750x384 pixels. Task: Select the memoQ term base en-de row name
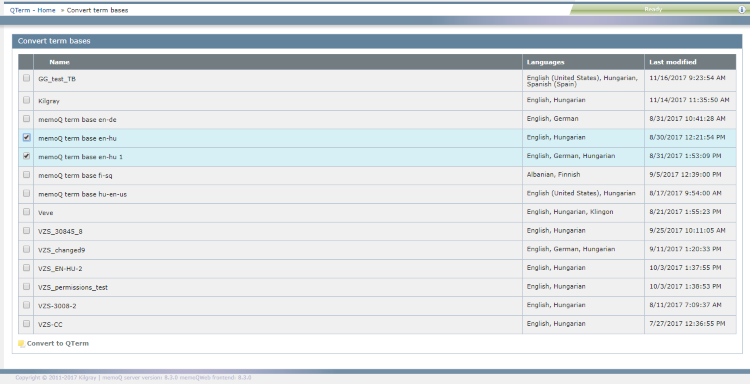[x=77, y=120]
